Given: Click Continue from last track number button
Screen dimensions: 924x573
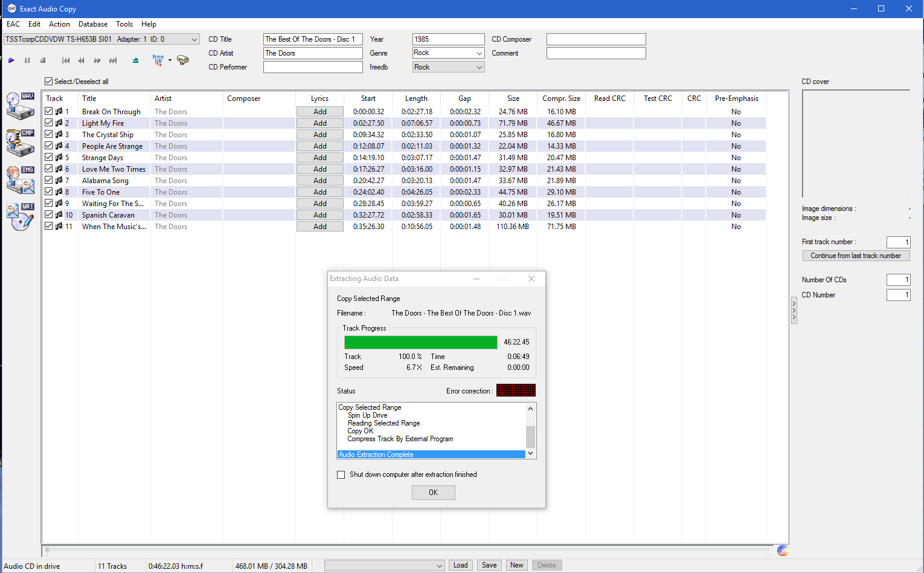Looking at the screenshot, I should 855,256.
